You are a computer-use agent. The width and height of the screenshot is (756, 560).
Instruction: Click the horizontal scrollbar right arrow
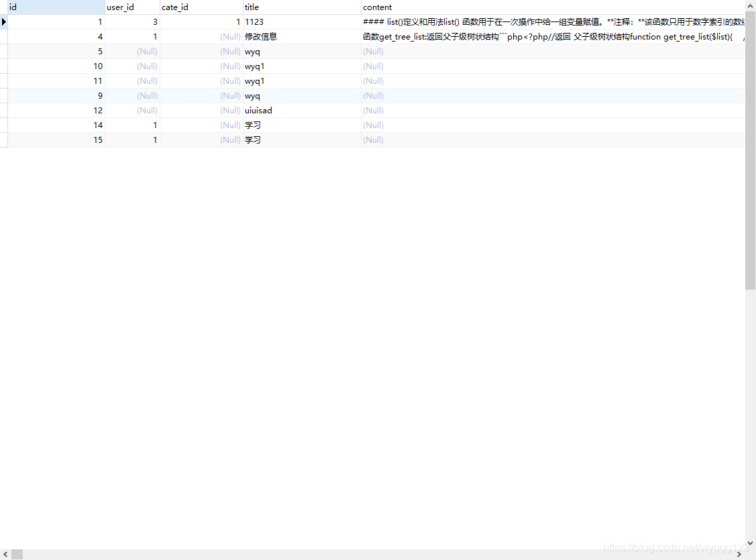[x=739, y=554]
